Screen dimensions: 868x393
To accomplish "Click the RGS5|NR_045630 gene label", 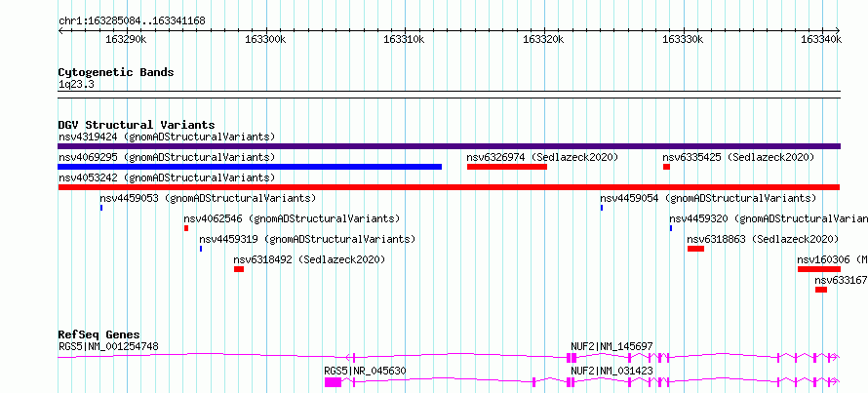I will [x=366, y=370].
